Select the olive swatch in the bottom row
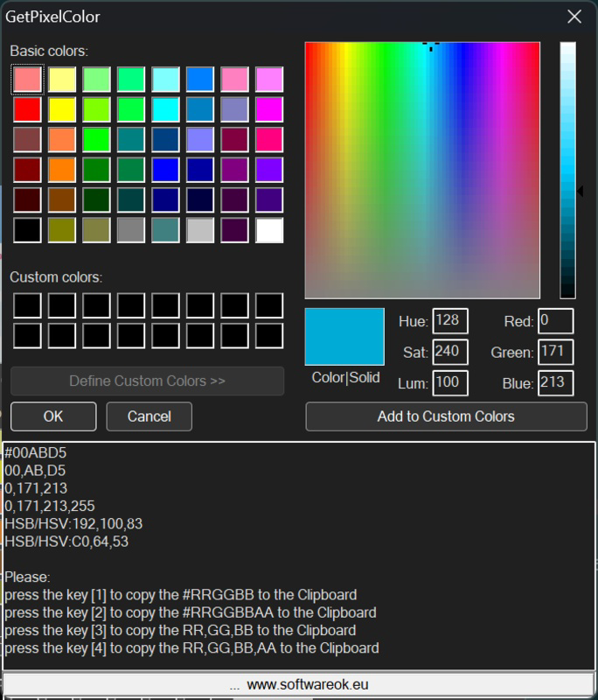 point(62,230)
